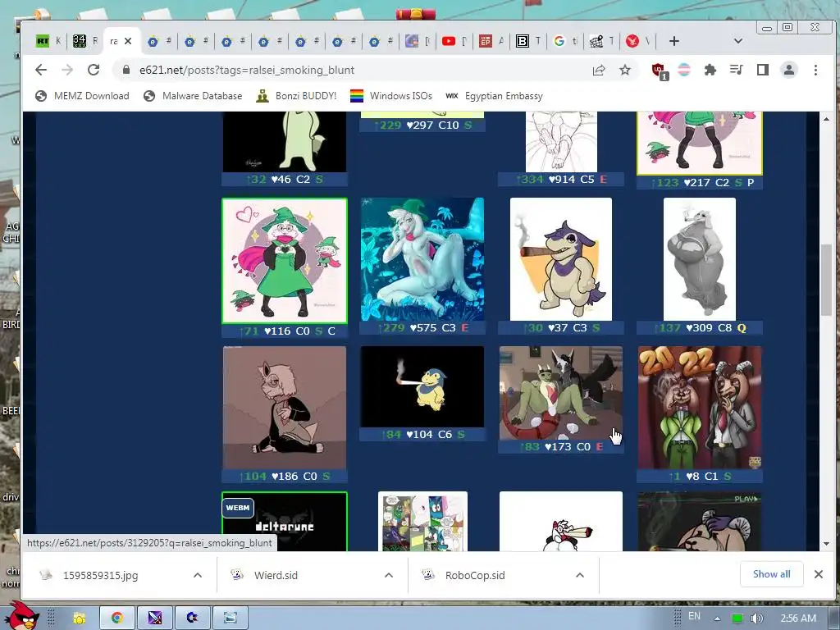Open a new browser tab

pyautogui.click(x=674, y=41)
